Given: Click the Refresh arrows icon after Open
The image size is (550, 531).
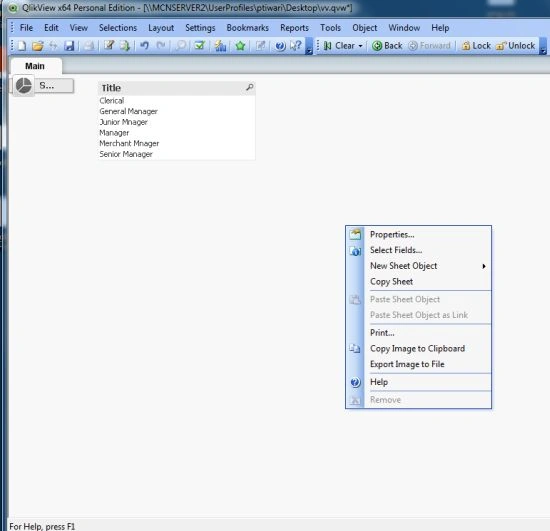Looking at the screenshot, I should click(x=53, y=46).
